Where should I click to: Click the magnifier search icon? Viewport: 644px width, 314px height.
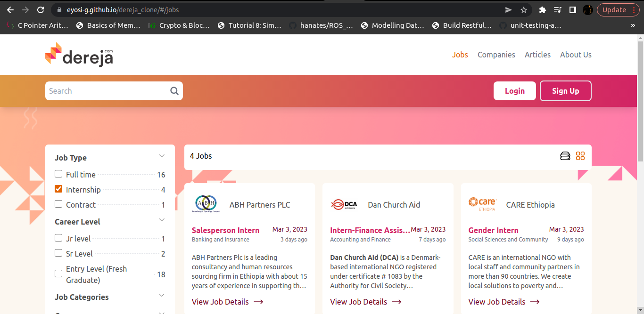tap(174, 91)
